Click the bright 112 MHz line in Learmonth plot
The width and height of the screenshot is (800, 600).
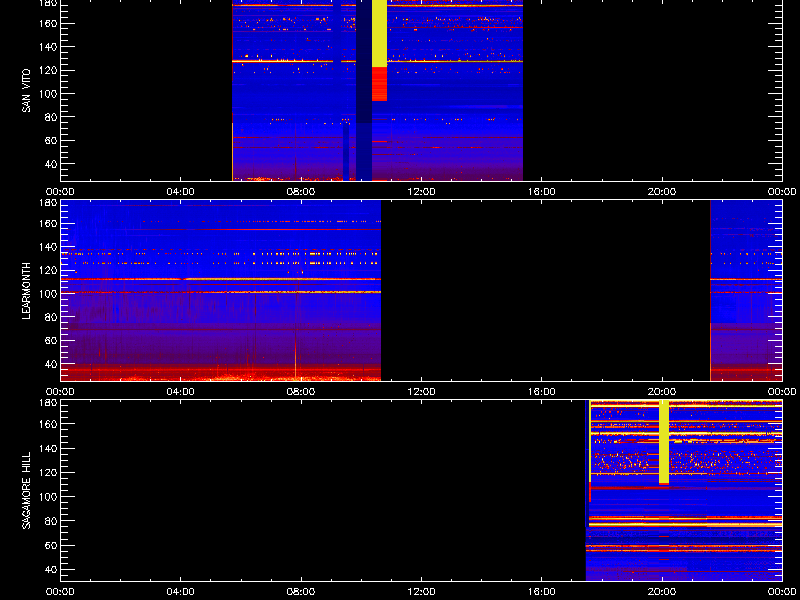tap(221, 280)
